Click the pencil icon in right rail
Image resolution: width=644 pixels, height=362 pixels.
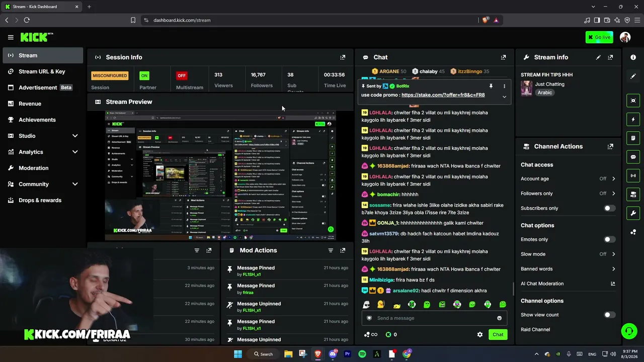pyautogui.click(x=633, y=76)
